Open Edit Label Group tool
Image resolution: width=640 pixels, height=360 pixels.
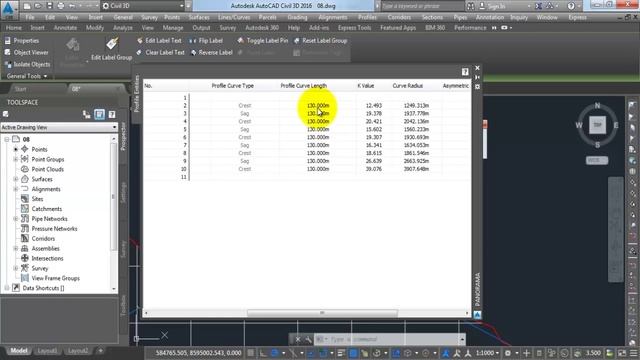pos(111,49)
